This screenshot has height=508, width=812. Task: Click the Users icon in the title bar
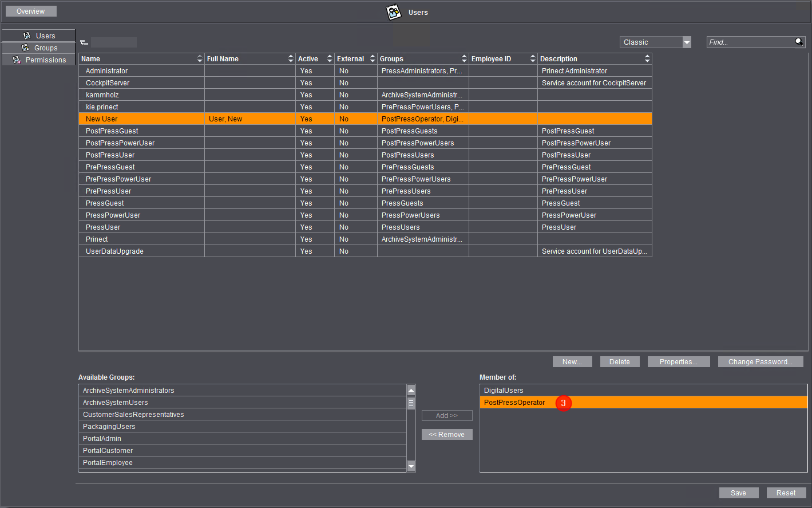click(x=394, y=12)
